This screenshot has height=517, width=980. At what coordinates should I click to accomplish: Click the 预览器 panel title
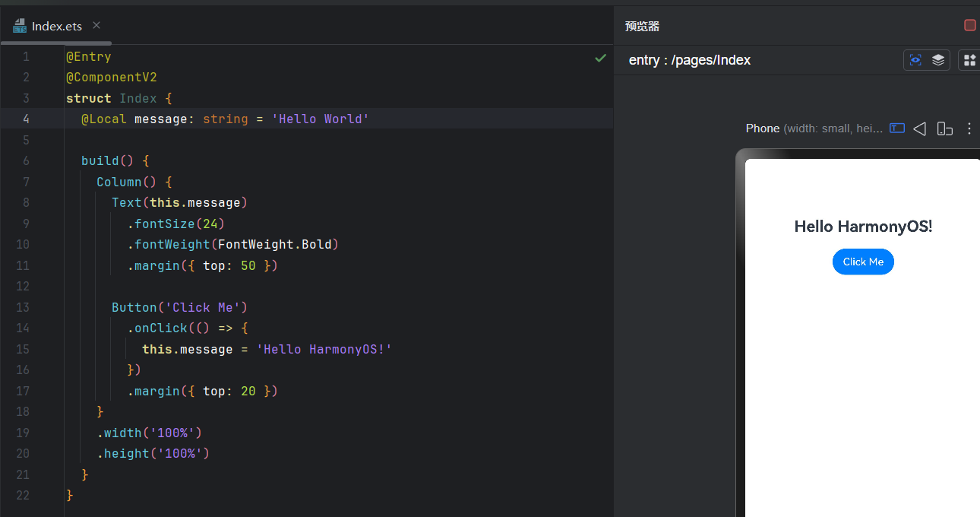642,27
